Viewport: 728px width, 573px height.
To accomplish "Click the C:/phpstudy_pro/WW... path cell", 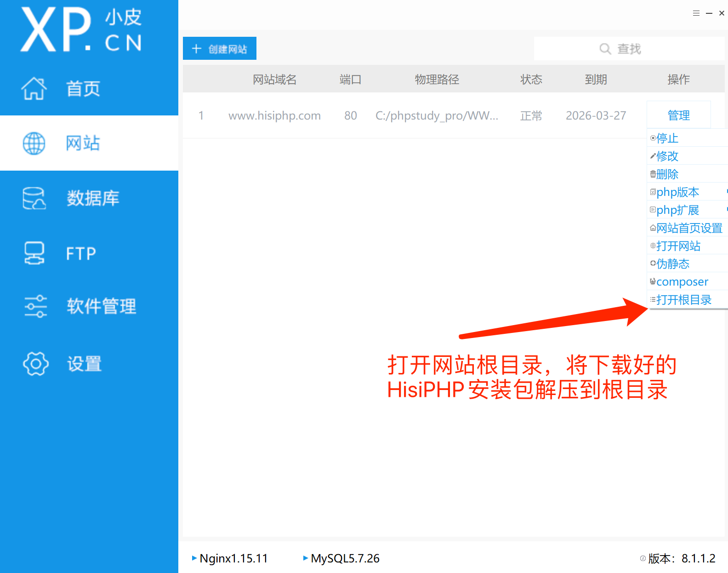I will click(x=437, y=115).
